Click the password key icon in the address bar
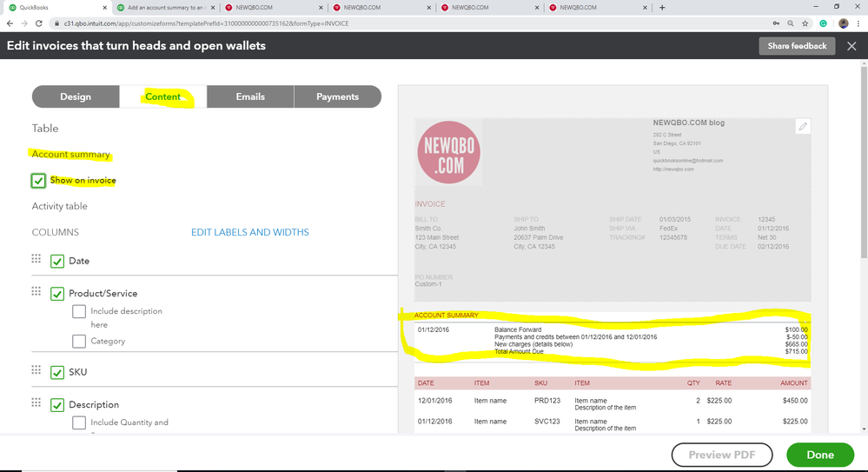 tap(776, 23)
